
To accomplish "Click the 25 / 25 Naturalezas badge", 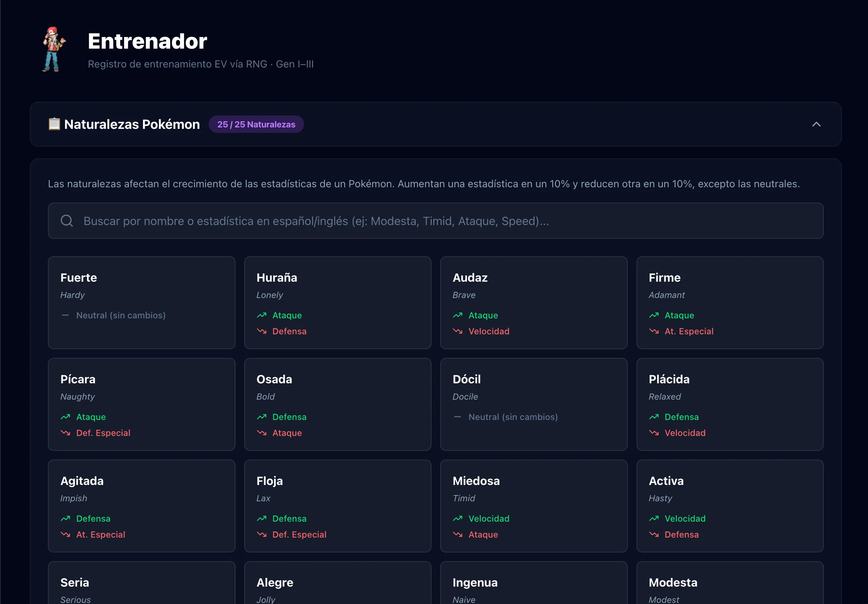I will pos(256,124).
